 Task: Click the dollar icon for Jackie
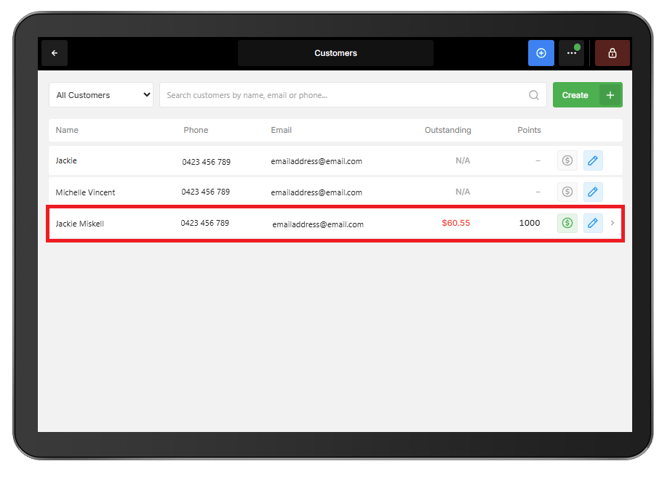[x=567, y=161]
